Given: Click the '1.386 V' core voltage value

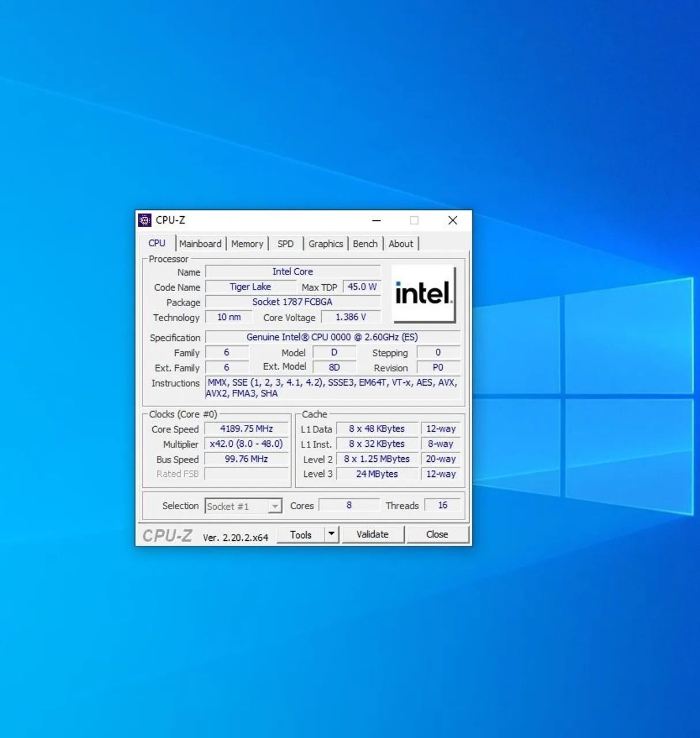Looking at the screenshot, I should point(351,317).
